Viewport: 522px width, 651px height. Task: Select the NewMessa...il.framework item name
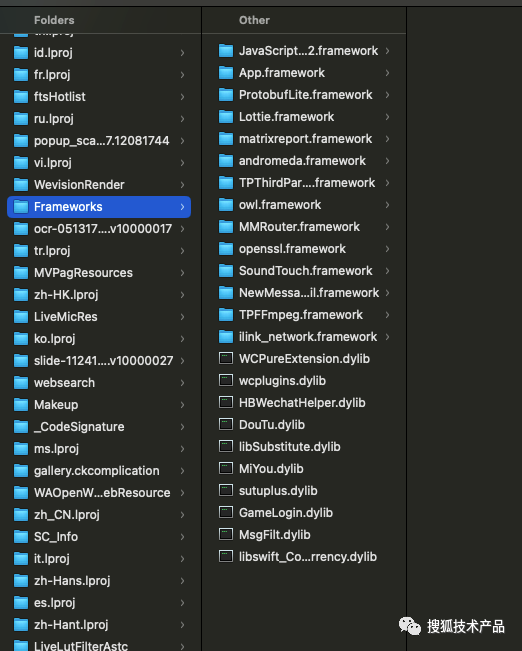tap(309, 293)
